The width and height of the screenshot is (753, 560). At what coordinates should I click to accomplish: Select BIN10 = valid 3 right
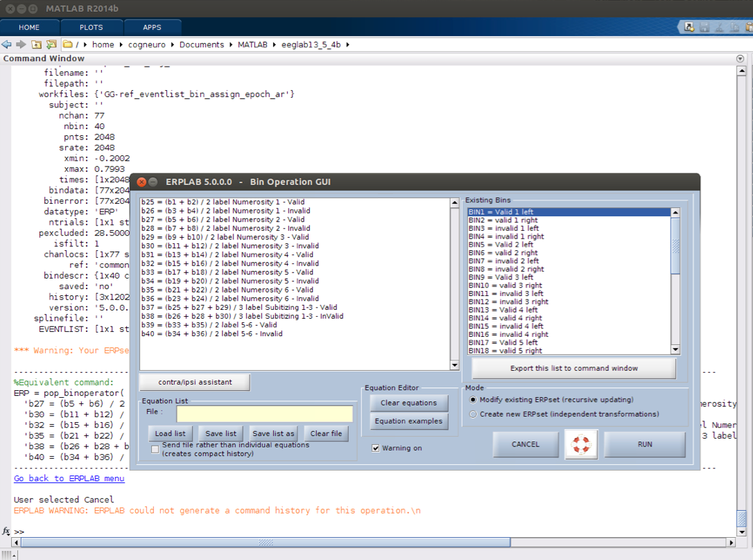tap(569, 285)
